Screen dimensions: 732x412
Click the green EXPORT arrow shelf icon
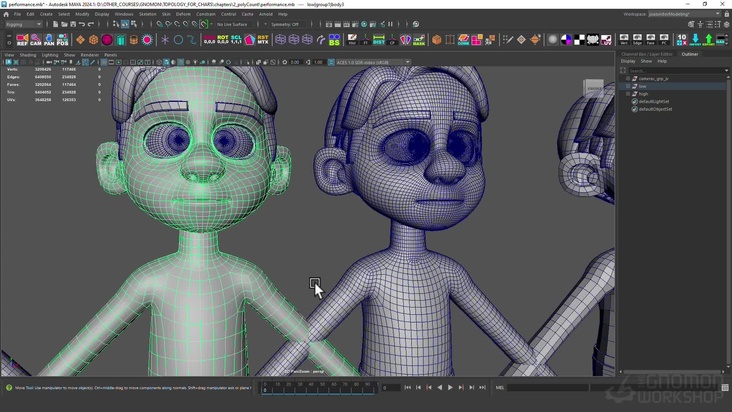(x=709, y=40)
